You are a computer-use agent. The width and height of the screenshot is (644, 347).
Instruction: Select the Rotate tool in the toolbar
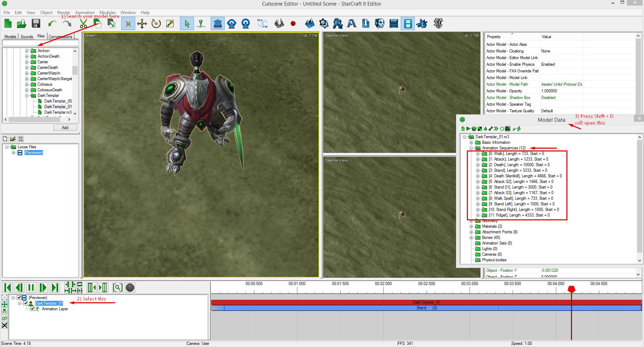(x=156, y=24)
